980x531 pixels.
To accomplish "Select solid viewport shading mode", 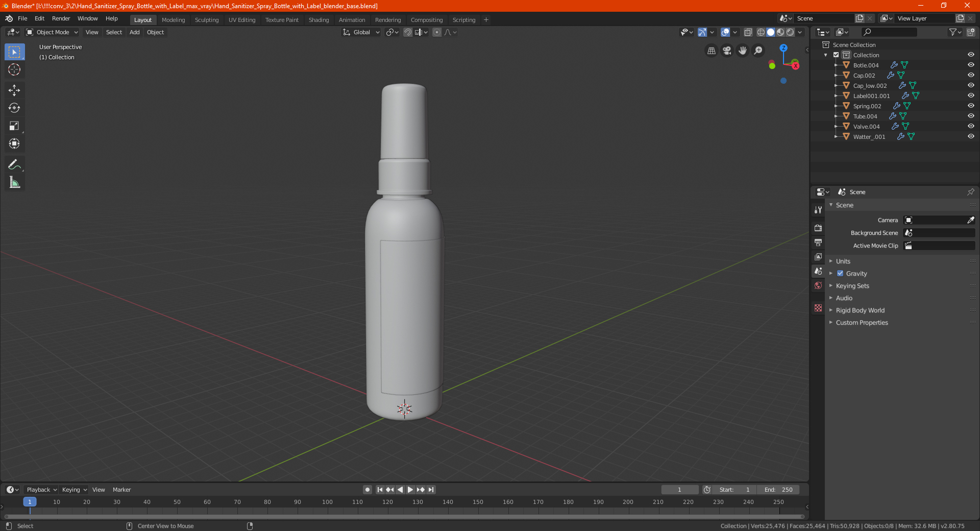I will click(771, 32).
